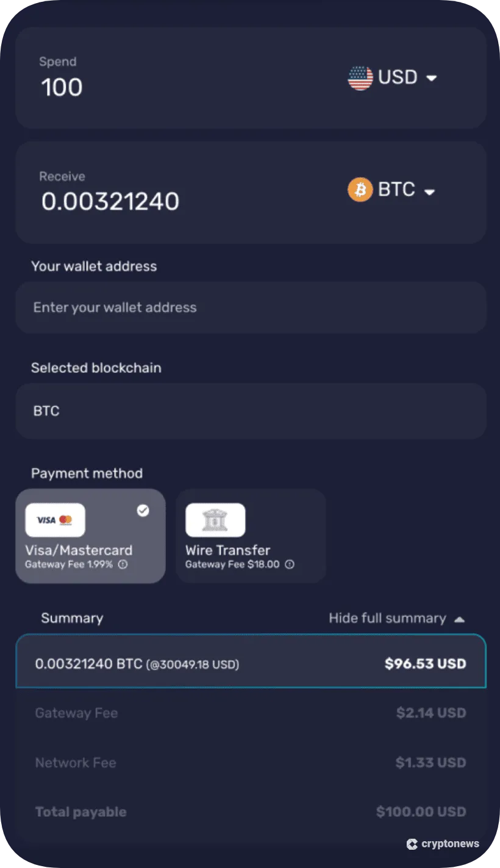Collapse the summary via Hide full summary chevron

coord(460,618)
